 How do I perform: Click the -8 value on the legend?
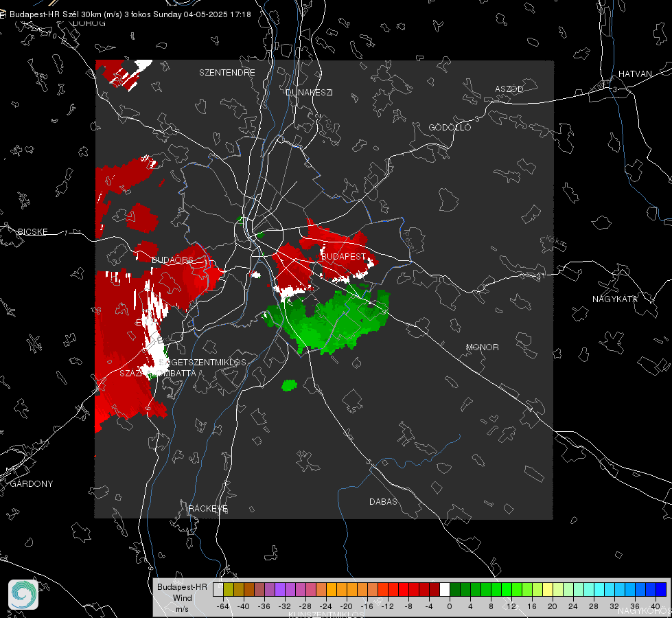point(408,606)
